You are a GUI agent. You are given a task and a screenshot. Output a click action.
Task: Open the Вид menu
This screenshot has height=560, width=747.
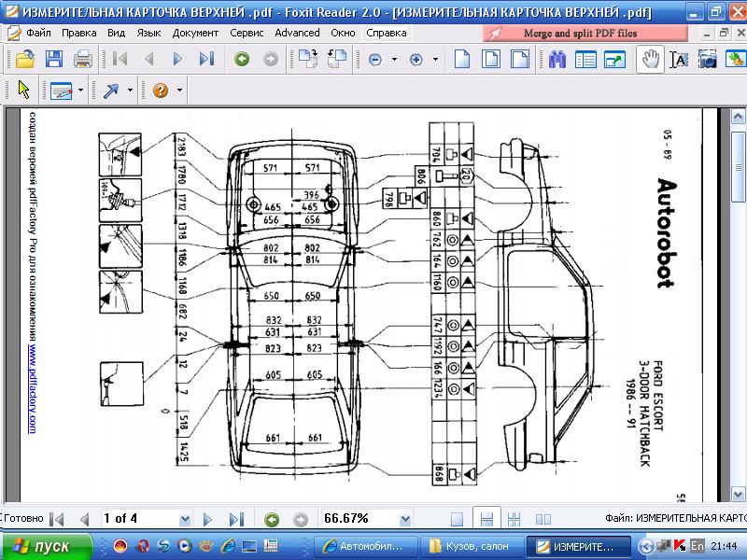tap(116, 33)
